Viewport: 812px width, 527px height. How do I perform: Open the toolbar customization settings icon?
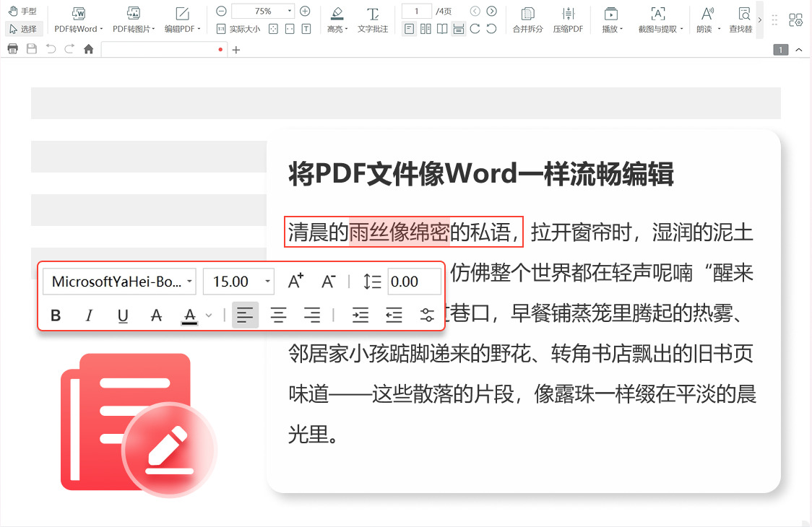(x=795, y=20)
